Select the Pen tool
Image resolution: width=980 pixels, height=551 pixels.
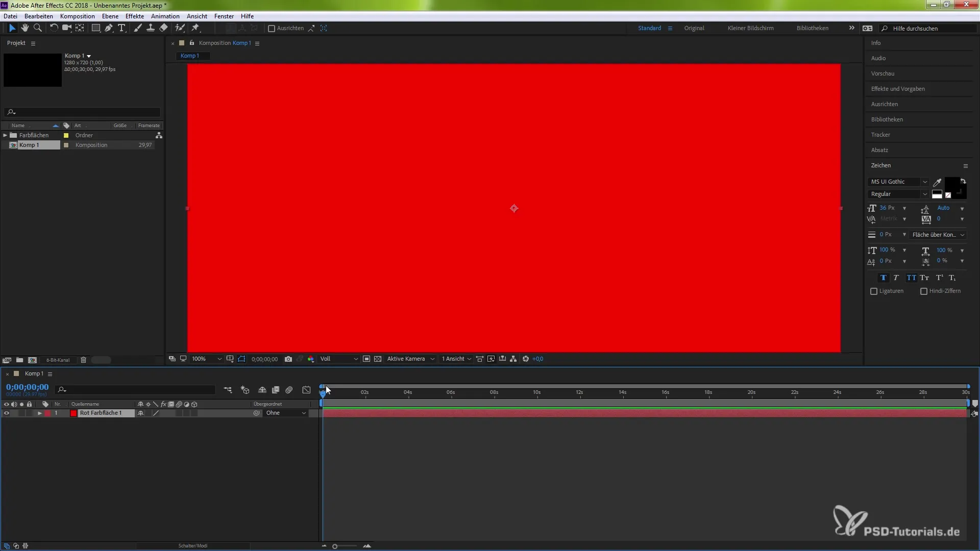(109, 28)
